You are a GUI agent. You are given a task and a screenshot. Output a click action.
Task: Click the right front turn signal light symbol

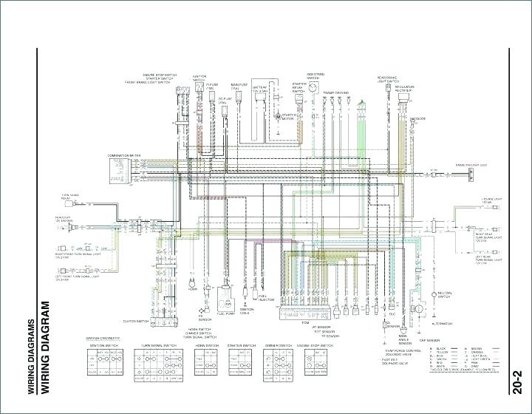[x=63, y=248]
